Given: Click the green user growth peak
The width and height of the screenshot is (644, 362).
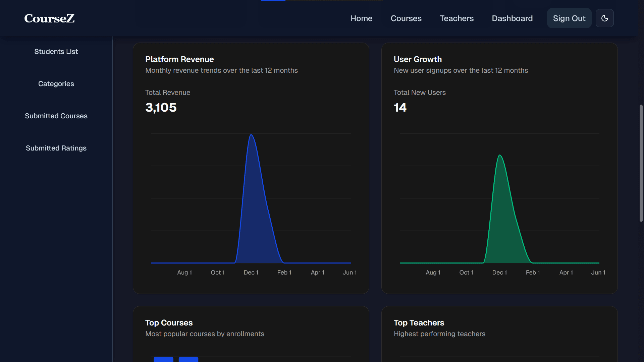Looking at the screenshot, I should click(500, 156).
